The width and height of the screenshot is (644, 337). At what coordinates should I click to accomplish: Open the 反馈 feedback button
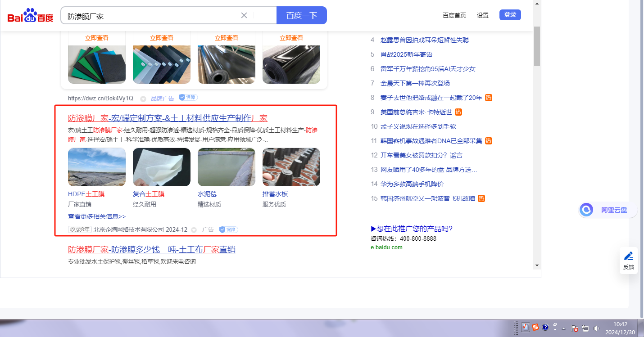pos(629,261)
